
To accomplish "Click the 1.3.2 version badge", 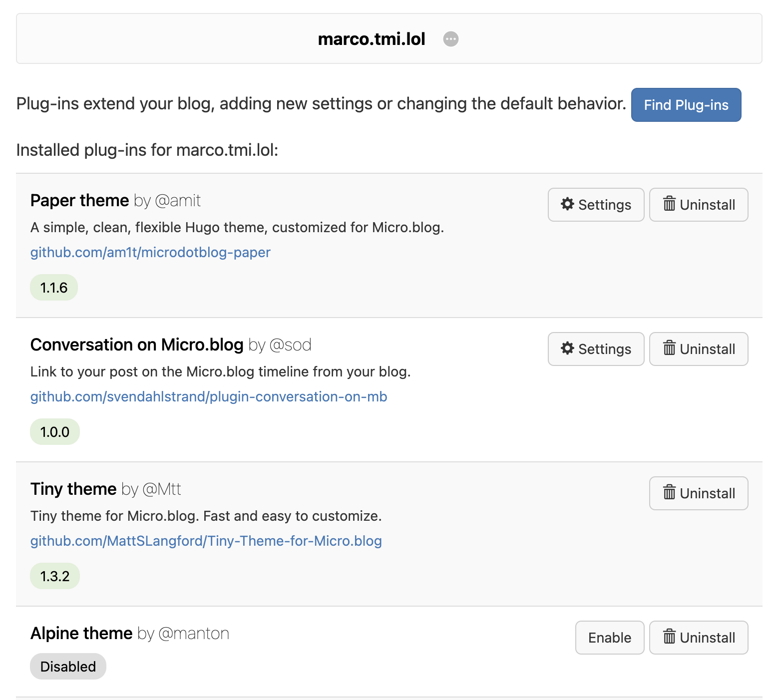I will [55, 576].
